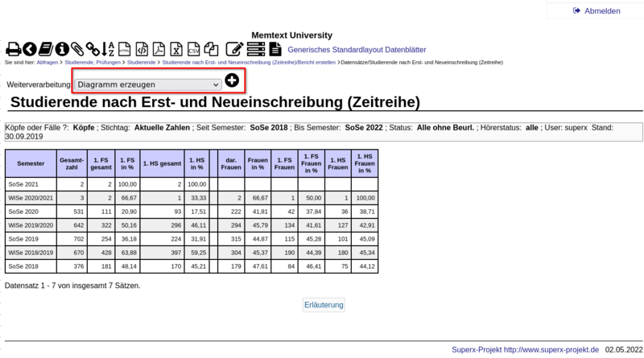Viewport: 644px width, 358px height.
Task: Click the paperclip attachment icon
Action: pos(77,49)
